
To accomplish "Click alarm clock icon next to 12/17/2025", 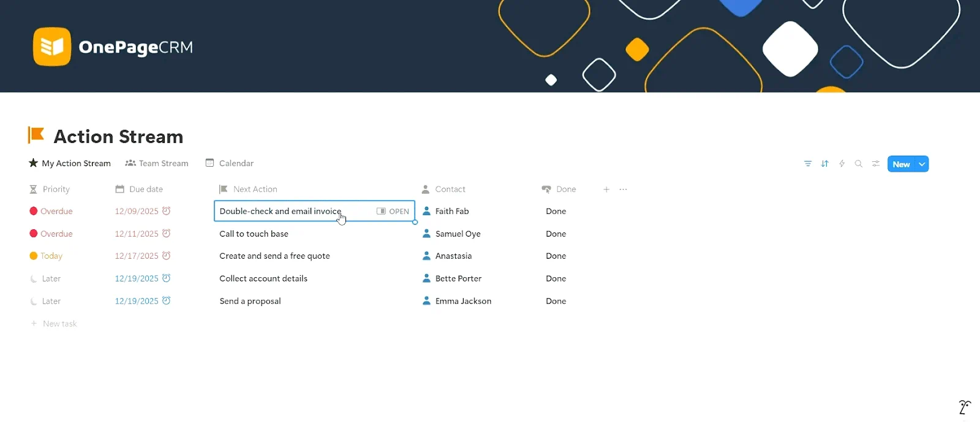I will tap(167, 256).
